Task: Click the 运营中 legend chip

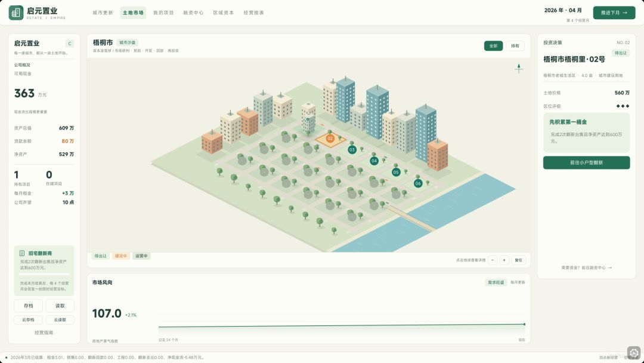Action: [x=141, y=256]
